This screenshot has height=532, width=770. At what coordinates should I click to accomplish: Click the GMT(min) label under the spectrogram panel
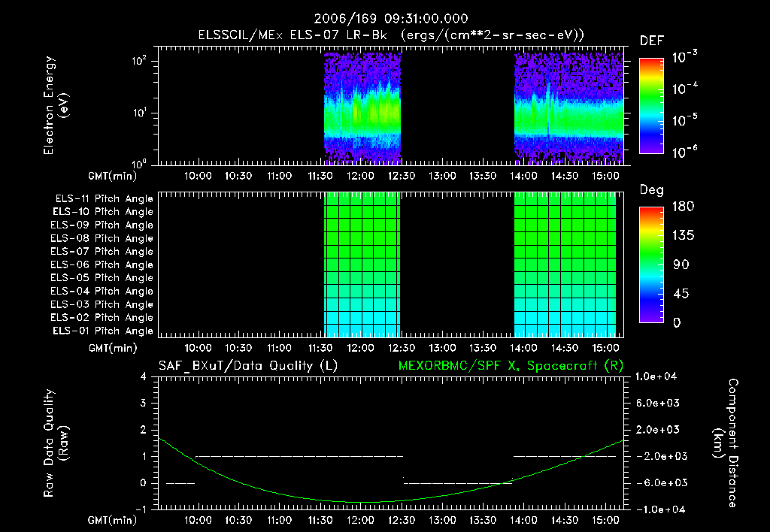pos(113,176)
